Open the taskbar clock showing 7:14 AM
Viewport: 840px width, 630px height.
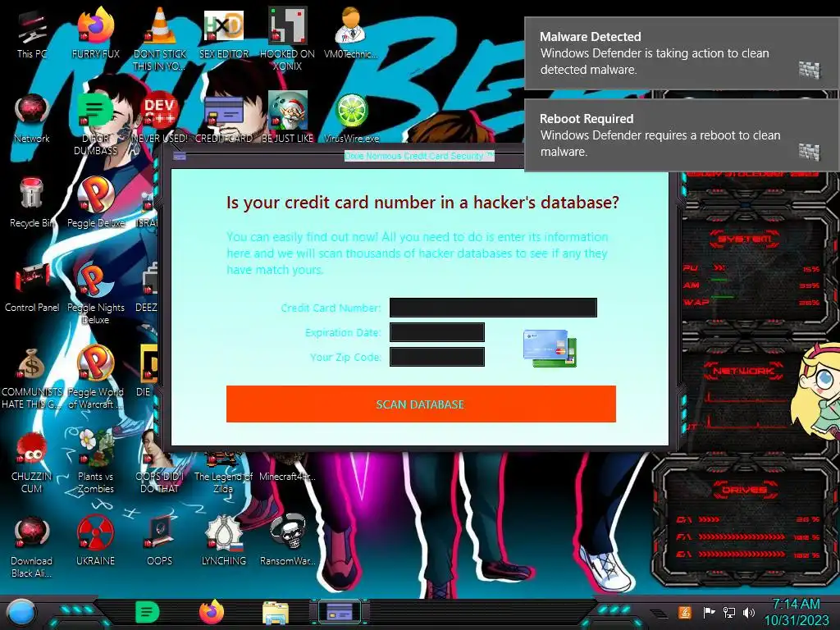pos(797,612)
